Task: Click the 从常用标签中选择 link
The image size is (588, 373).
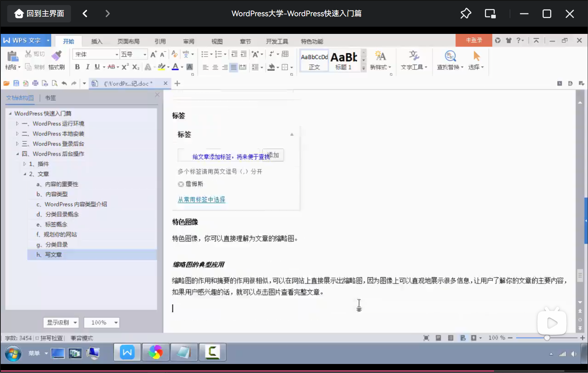Action: [x=201, y=200]
